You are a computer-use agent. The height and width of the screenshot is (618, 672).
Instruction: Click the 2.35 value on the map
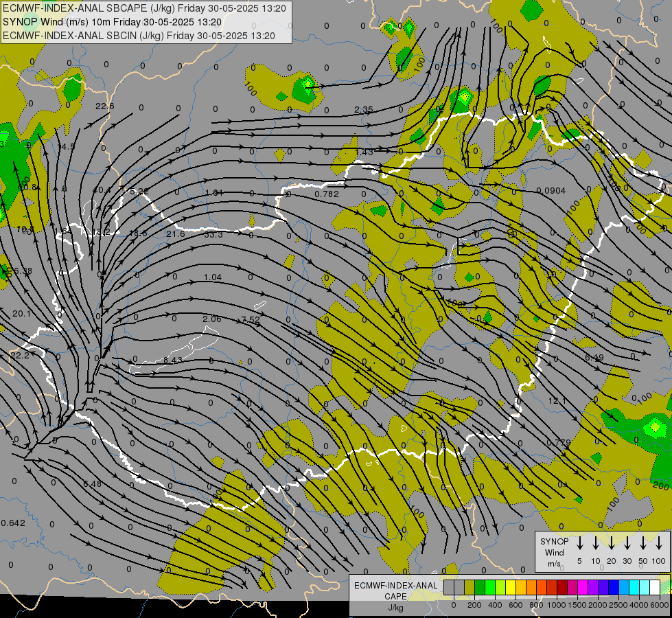tap(363, 110)
